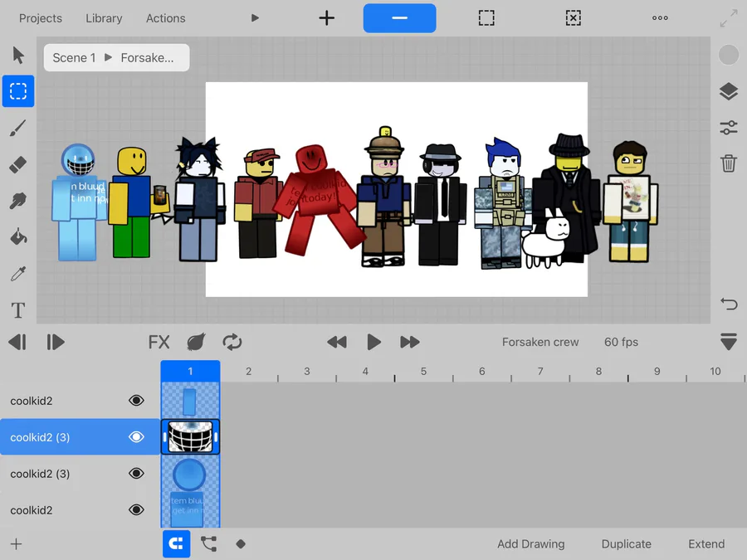747x560 pixels.
Task: Hide the last coolkid2 layer
Action: pos(136,510)
